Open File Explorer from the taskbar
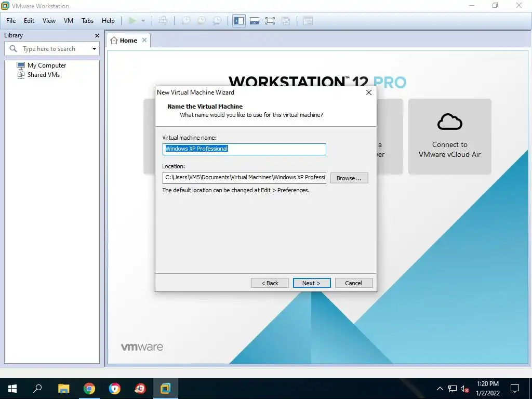This screenshot has width=532, height=399. click(63, 389)
